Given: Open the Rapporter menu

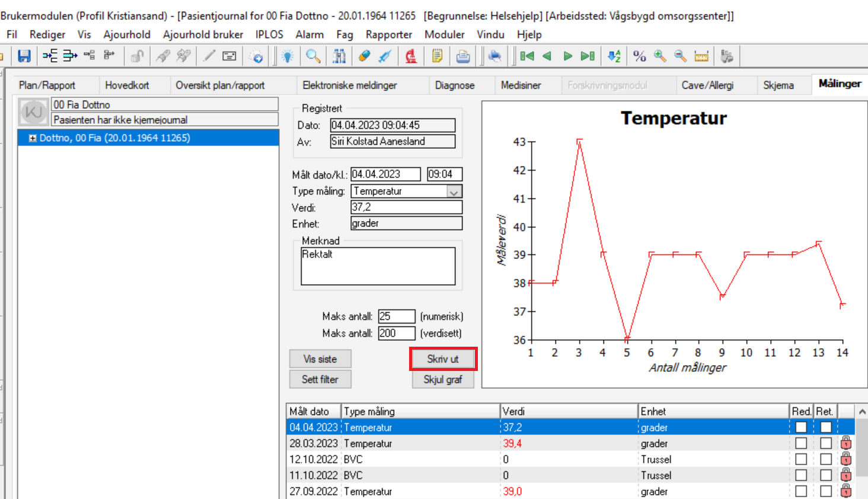Looking at the screenshot, I should click(389, 34).
